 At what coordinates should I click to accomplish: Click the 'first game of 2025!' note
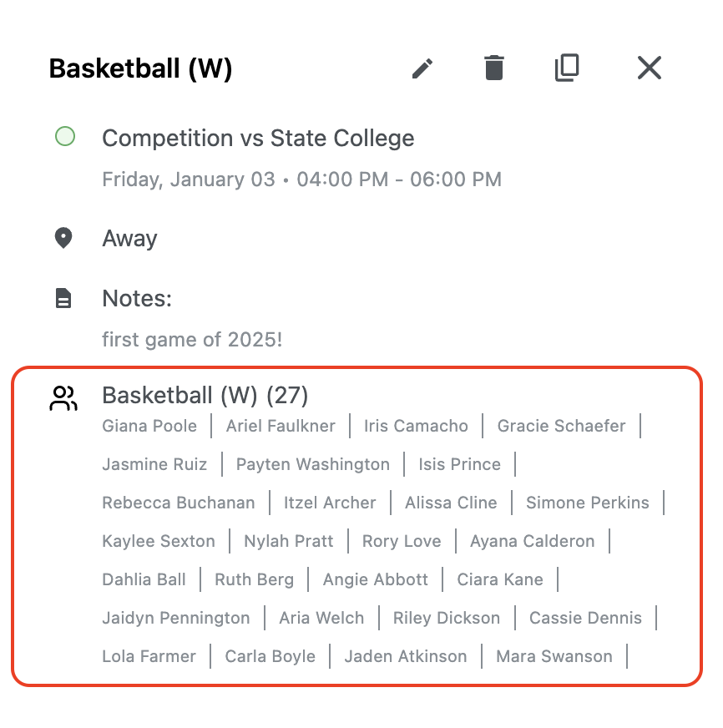(192, 340)
